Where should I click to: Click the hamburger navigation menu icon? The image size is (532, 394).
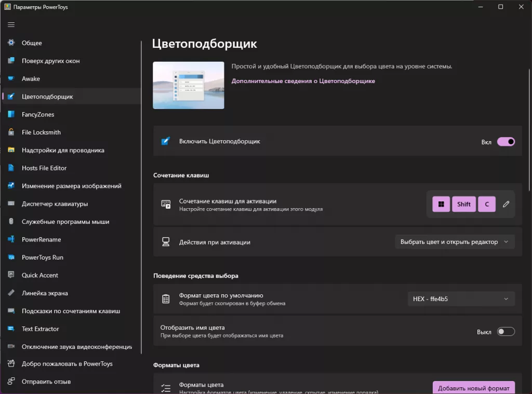click(11, 24)
